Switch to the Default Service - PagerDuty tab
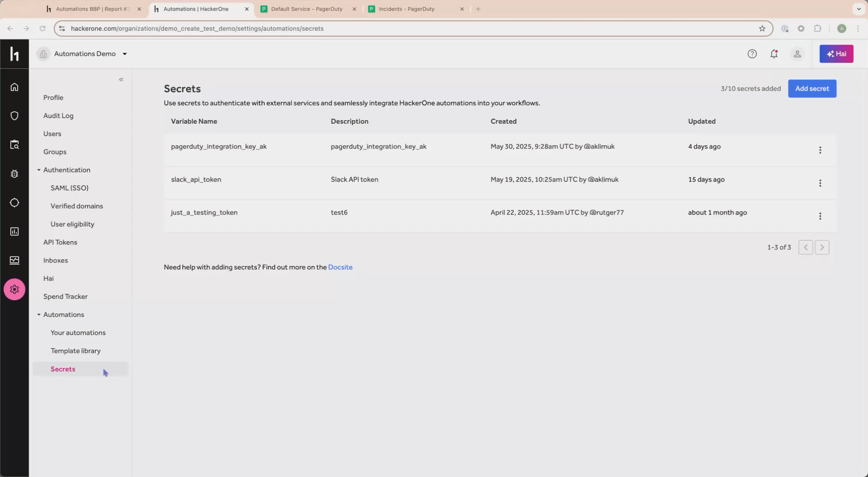This screenshot has height=477, width=868. [306, 9]
